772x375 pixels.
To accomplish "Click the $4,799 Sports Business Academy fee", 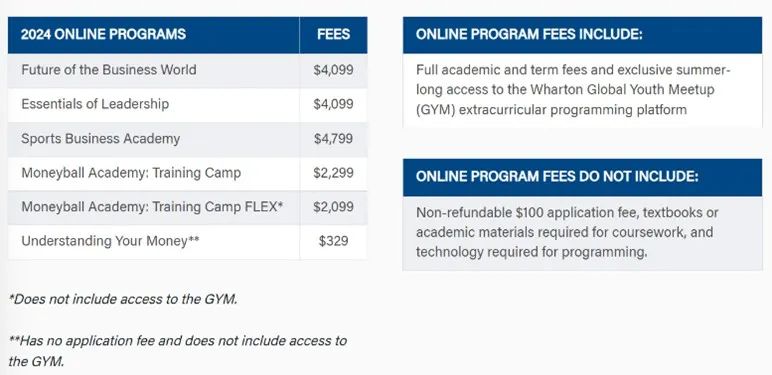I will pos(333,139).
